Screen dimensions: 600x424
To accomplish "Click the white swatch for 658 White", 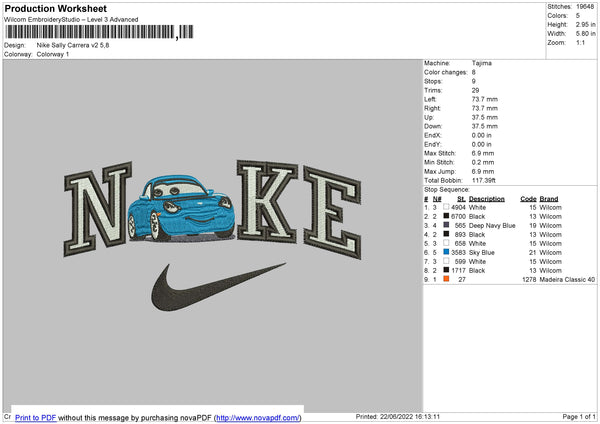I will 446,243.
